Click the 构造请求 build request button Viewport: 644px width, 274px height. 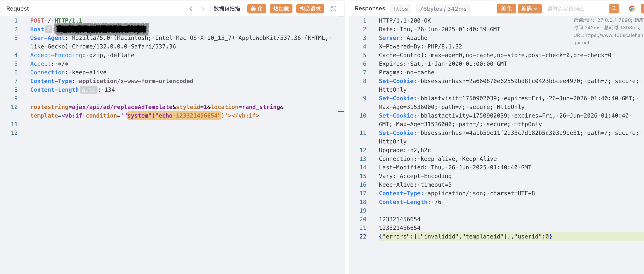tap(310, 9)
